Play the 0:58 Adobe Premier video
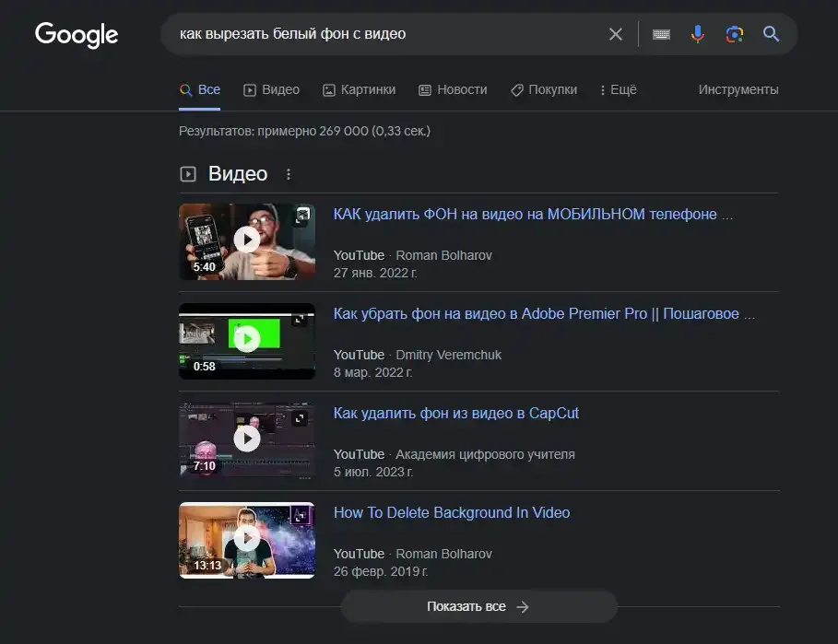Screen dimensions: 838x644 [247, 341]
